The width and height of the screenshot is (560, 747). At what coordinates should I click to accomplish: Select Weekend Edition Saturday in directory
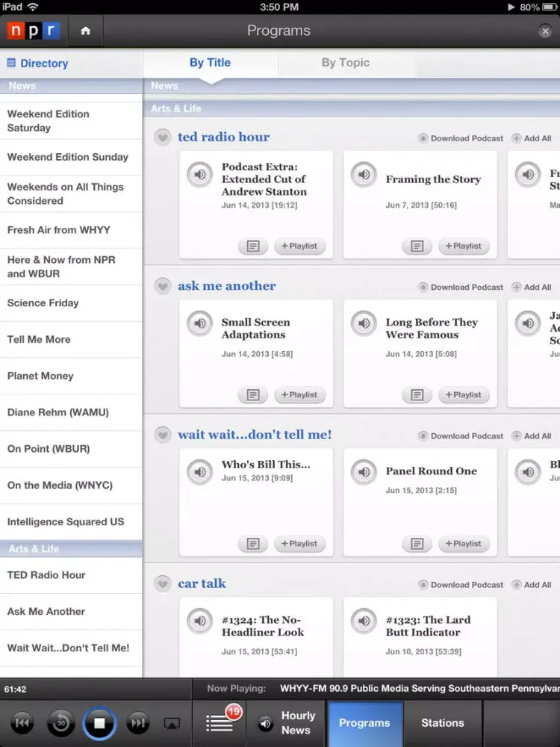pyautogui.click(x=71, y=121)
